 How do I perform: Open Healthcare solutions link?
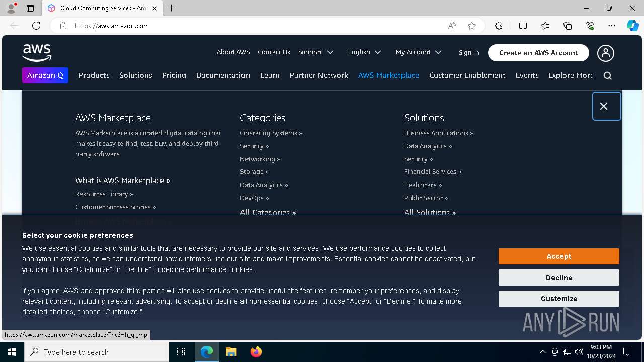click(423, 185)
